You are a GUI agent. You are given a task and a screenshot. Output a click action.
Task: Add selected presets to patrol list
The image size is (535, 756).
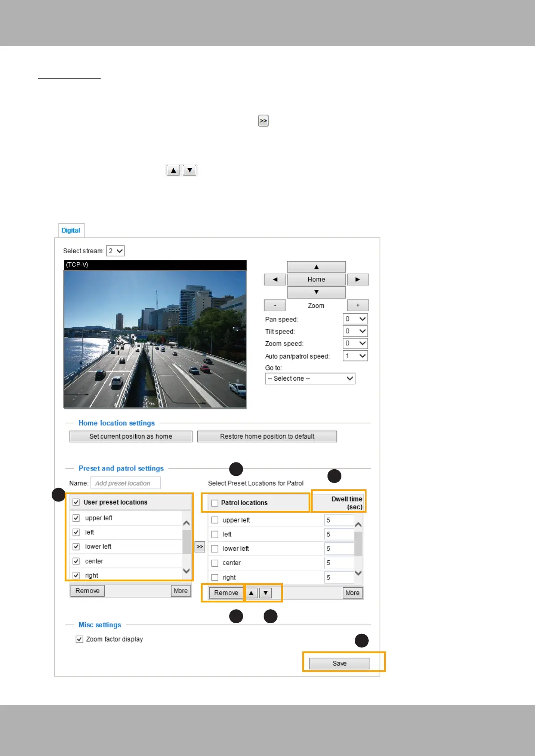(200, 547)
